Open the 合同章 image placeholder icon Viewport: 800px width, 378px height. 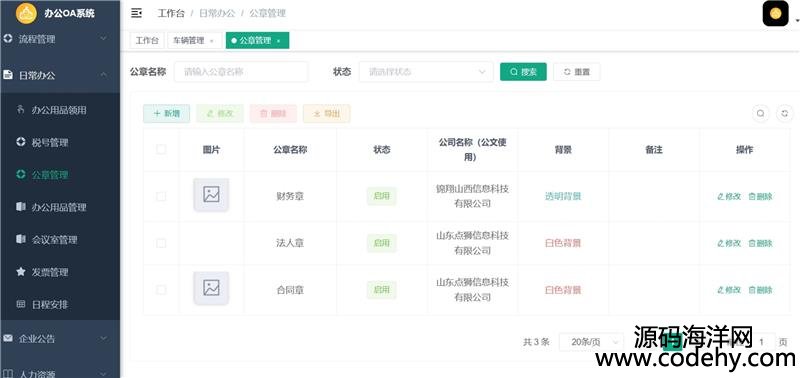(x=211, y=288)
